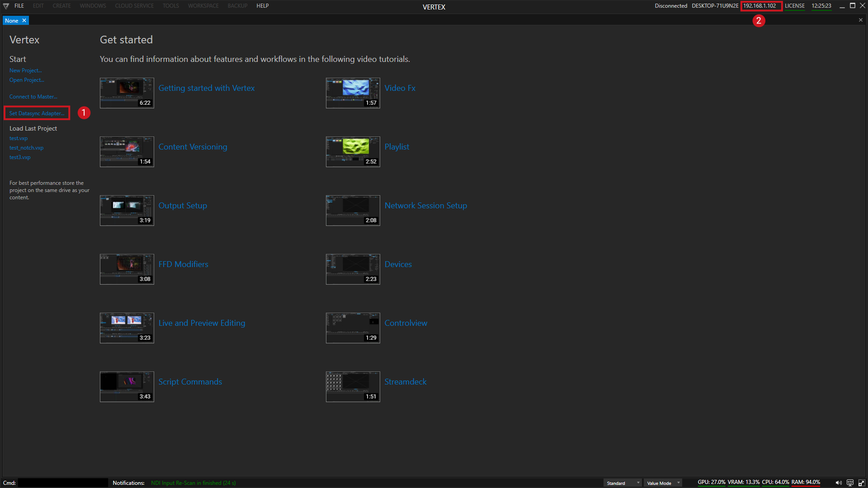Load the test3.vxp recent project
Screen dimensions: 868x488
point(20,157)
